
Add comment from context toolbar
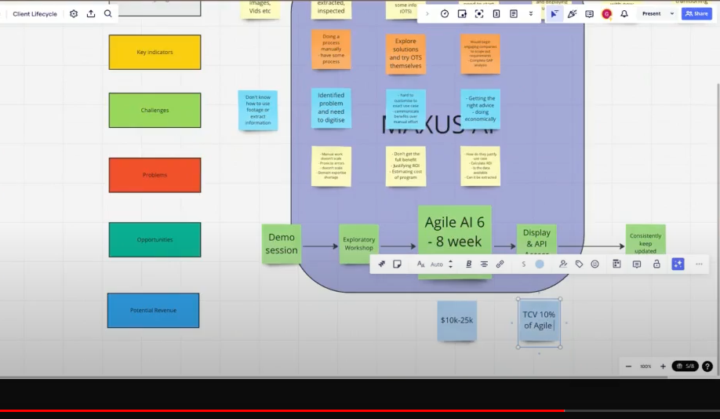[636, 264]
